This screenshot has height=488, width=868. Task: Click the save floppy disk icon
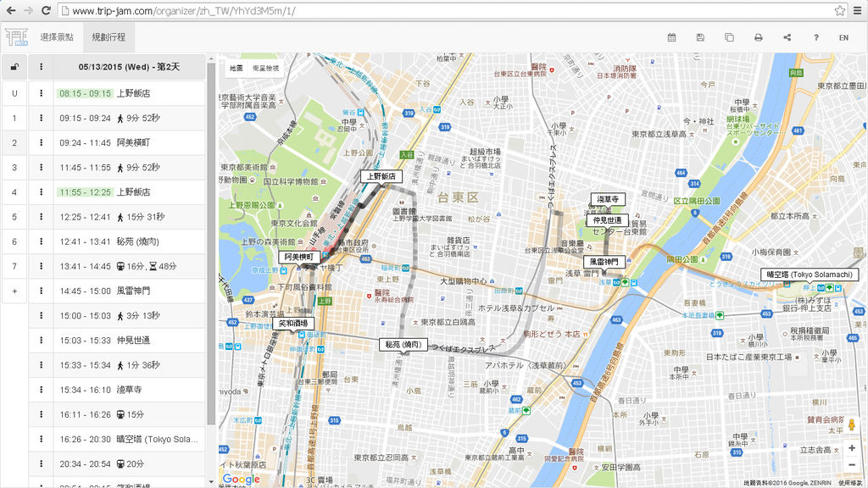[x=700, y=37]
